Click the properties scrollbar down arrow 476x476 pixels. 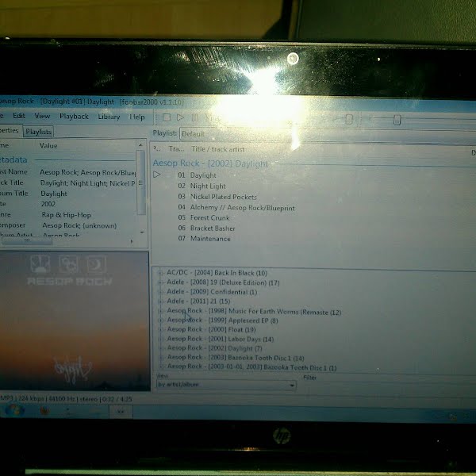142,232
